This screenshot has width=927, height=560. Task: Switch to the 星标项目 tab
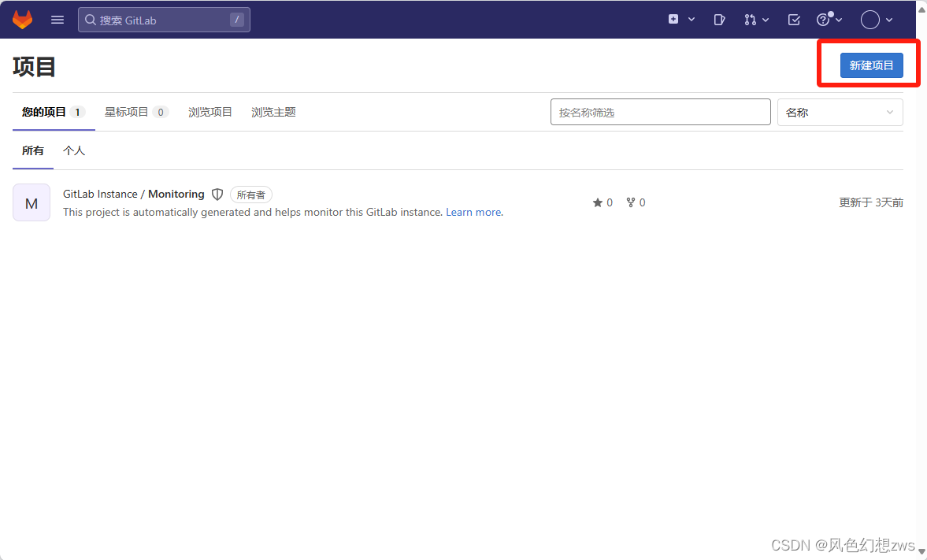point(128,112)
